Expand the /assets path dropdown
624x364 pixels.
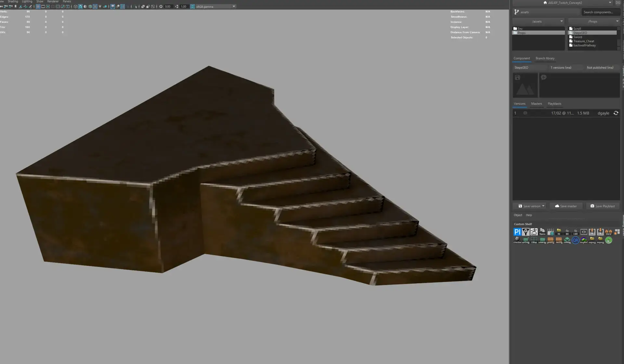[x=561, y=21]
